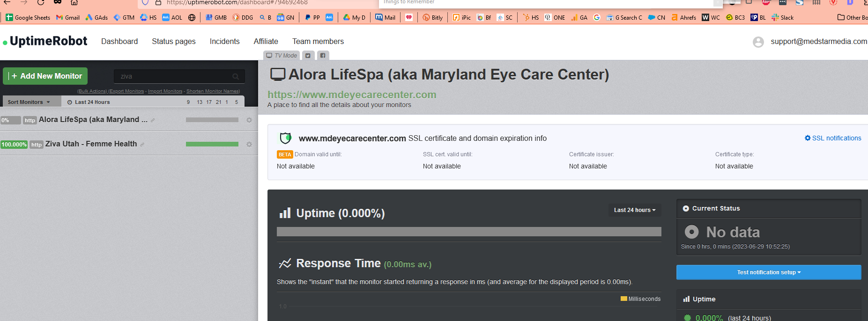Click the SSL shield icon for mdeyecarecenter.com
Screen dimensions: 868x321
coord(285,138)
